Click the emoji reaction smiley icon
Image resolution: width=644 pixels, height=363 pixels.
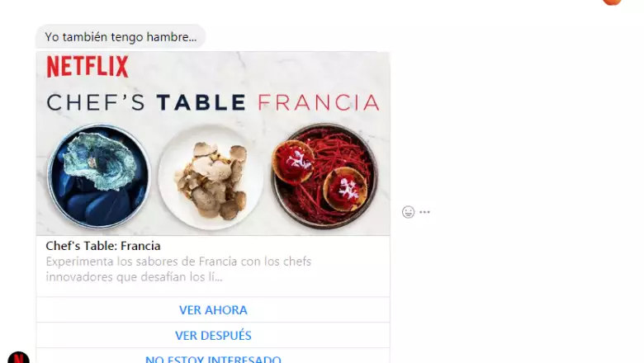pos(408,212)
